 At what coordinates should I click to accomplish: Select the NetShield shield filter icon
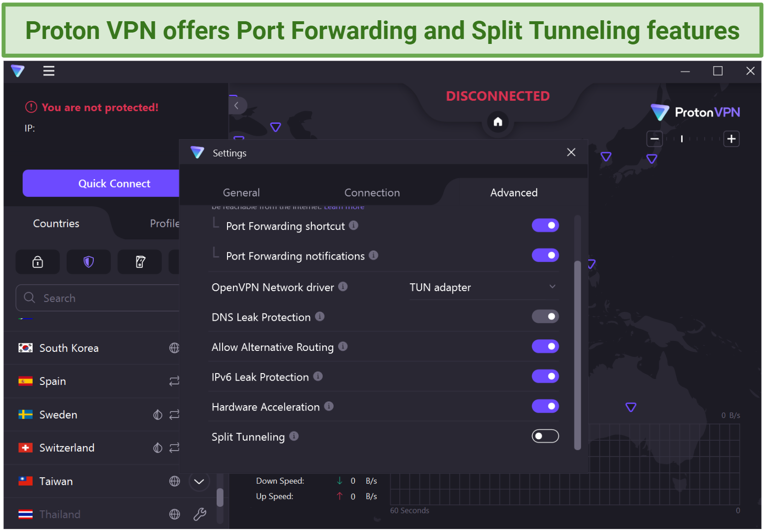pyautogui.click(x=88, y=262)
